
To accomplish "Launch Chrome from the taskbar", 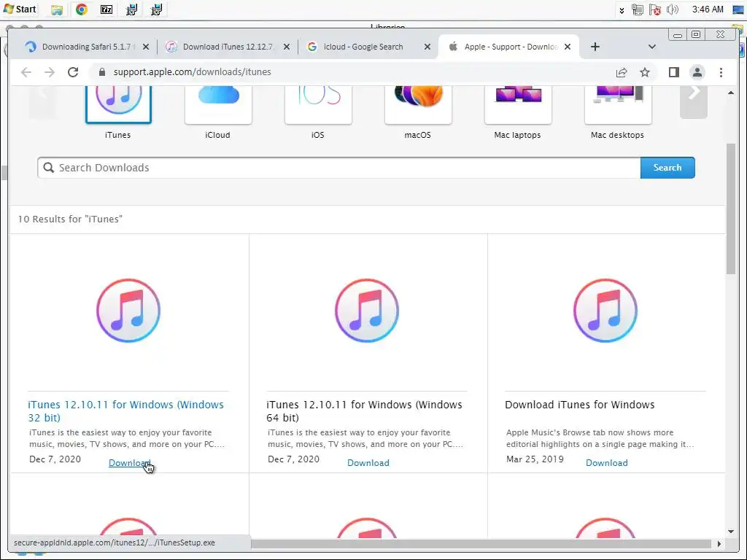I will tap(82, 9).
